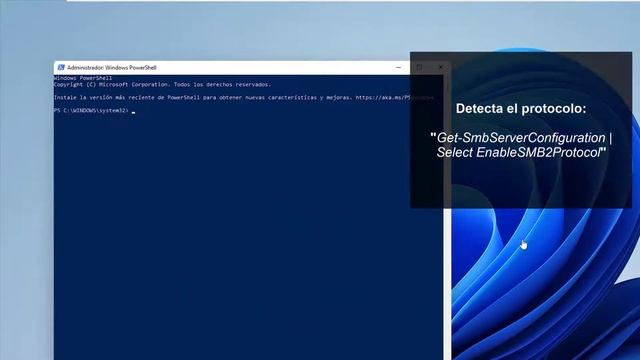The height and width of the screenshot is (360, 640).
Task: Click the Administrador: Windows PowerShell title text
Action: (111, 68)
